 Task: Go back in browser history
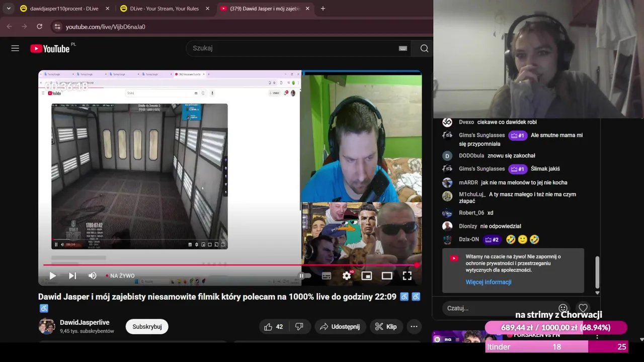pyautogui.click(x=10, y=27)
